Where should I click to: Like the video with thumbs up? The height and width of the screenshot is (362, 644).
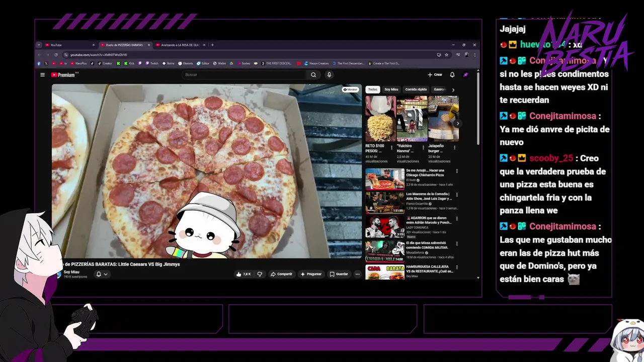(244, 274)
